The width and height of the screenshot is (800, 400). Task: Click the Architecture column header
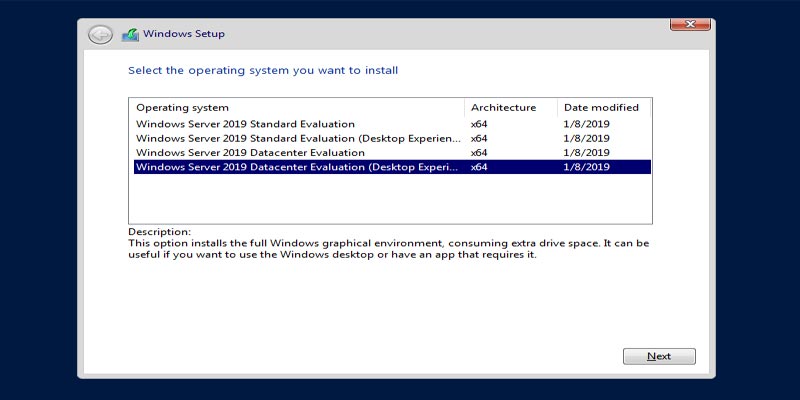tap(511, 108)
